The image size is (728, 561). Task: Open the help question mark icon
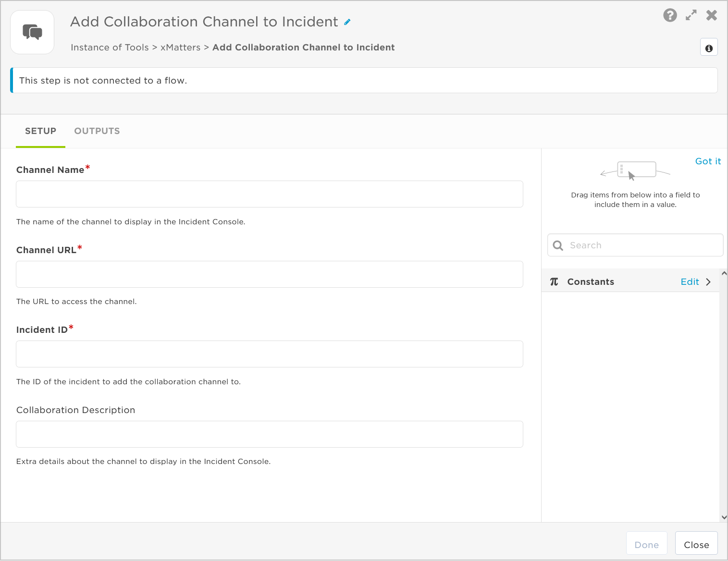point(670,15)
